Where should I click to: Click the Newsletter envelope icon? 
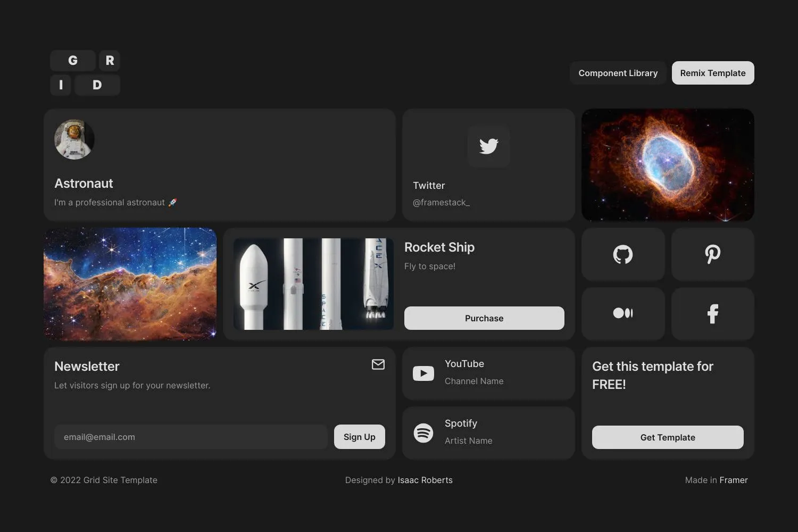378,364
